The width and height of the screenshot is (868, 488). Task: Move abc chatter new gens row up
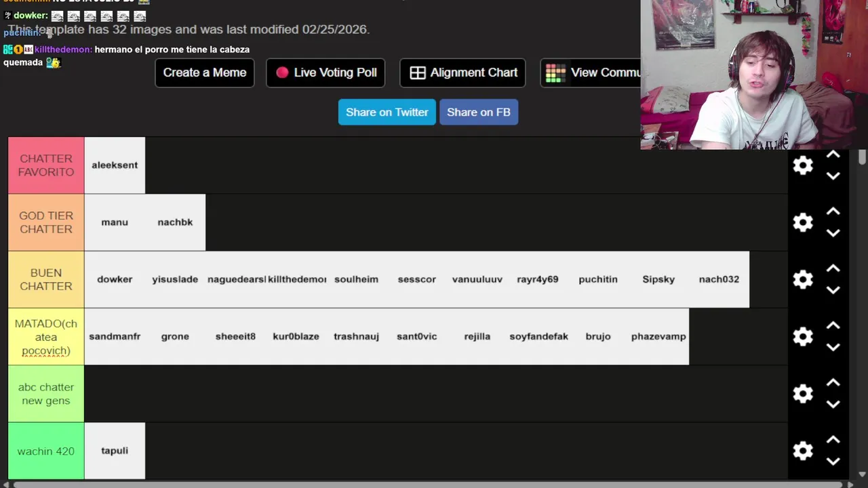(833, 383)
